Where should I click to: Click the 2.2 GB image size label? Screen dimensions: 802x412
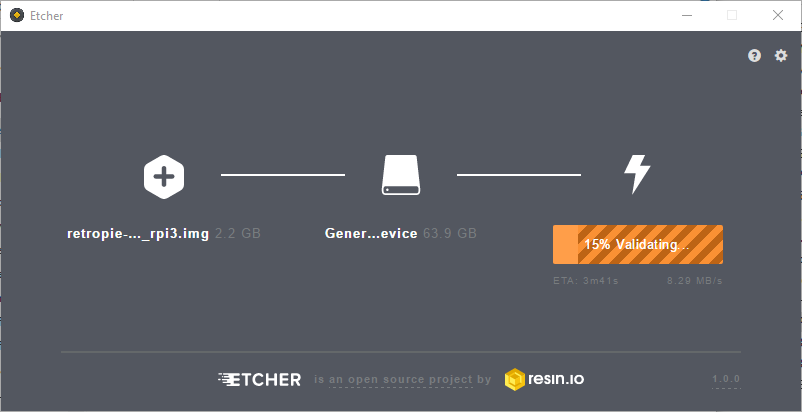click(238, 234)
